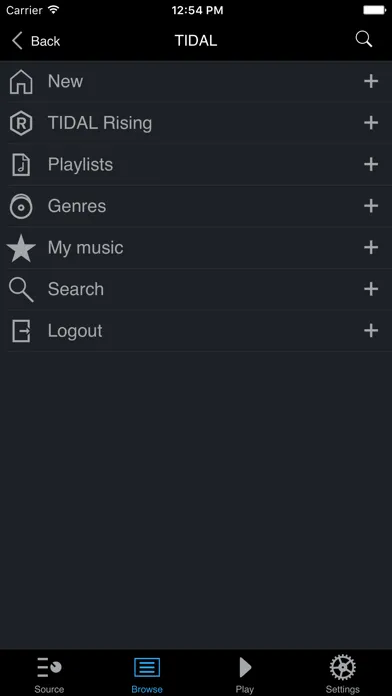Open the Play tab
The image size is (392, 696).
245,674
